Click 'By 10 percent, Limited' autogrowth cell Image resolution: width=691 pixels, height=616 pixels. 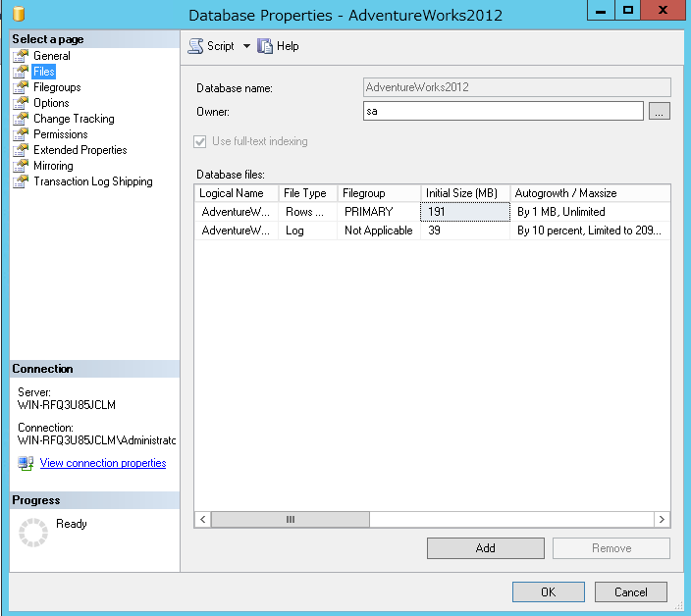(x=590, y=231)
